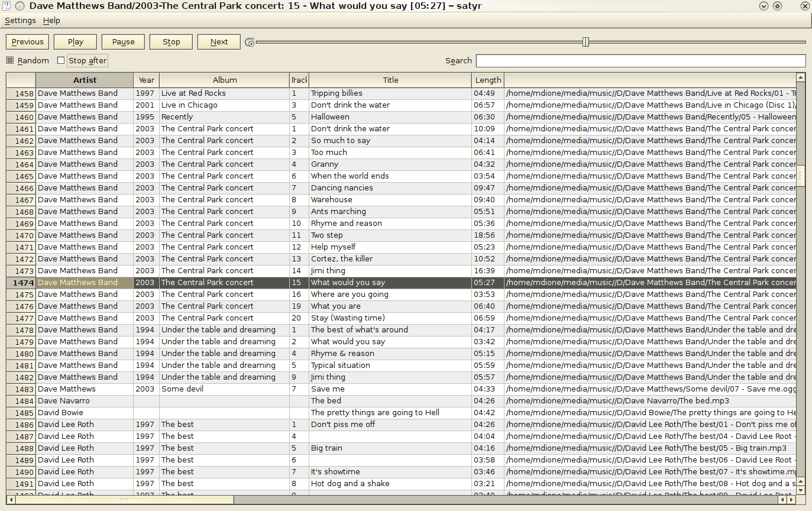812x511 pixels.
Task: Select song title 'Tripping billies'
Action: click(x=337, y=93)
